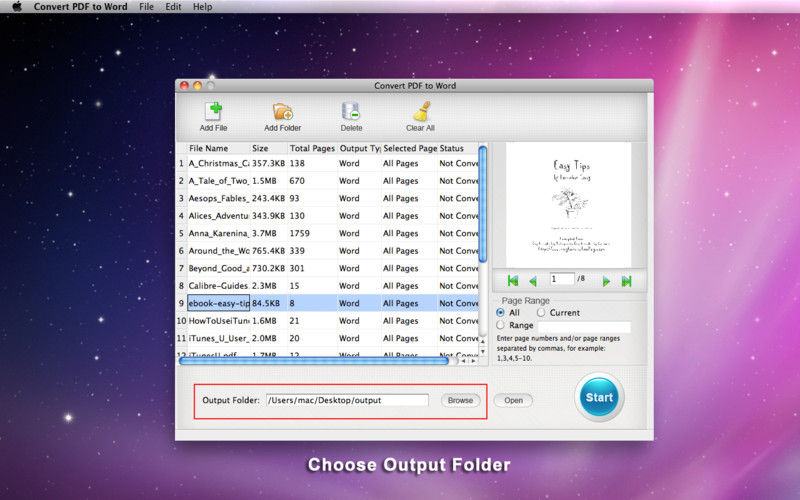Click the 670 total pages cell
800x500 pixels.
coord(312,181)
